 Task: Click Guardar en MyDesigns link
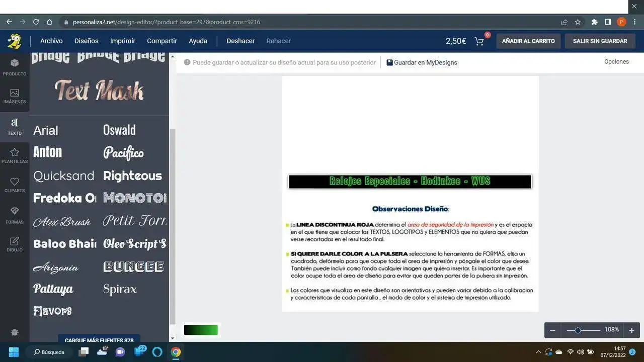click(x=422, y=63)
